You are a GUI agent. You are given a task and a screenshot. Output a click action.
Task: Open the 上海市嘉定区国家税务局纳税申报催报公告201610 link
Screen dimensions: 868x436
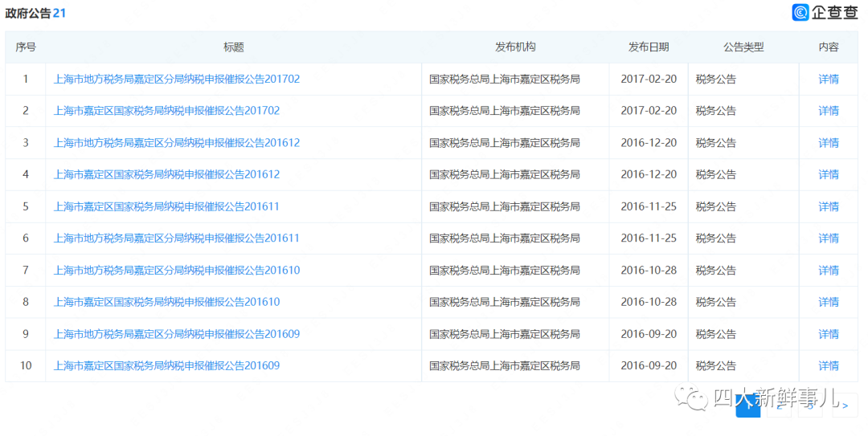click(166, 302)
